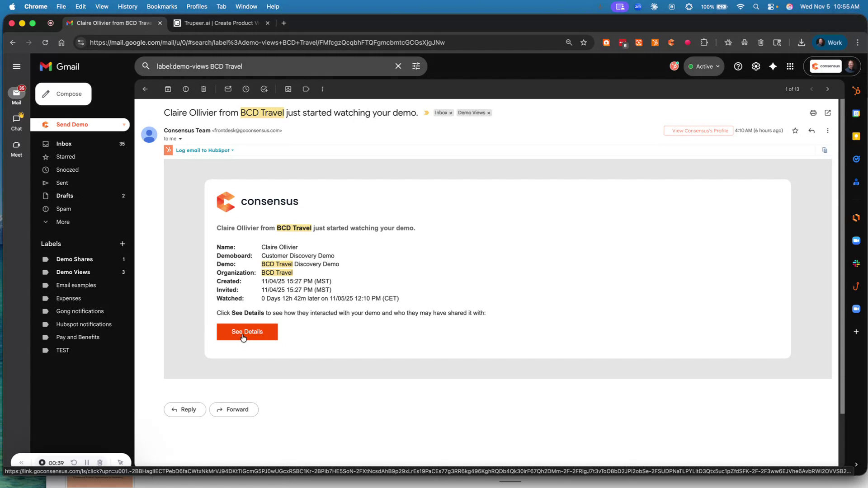Archive the Claire Ollivier email
Viewport: 868px width, 488px height.
point(168,89)
